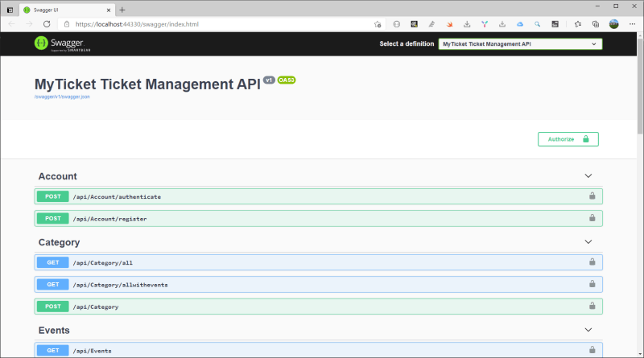Open the tab actions menu icon

[10, 10]
